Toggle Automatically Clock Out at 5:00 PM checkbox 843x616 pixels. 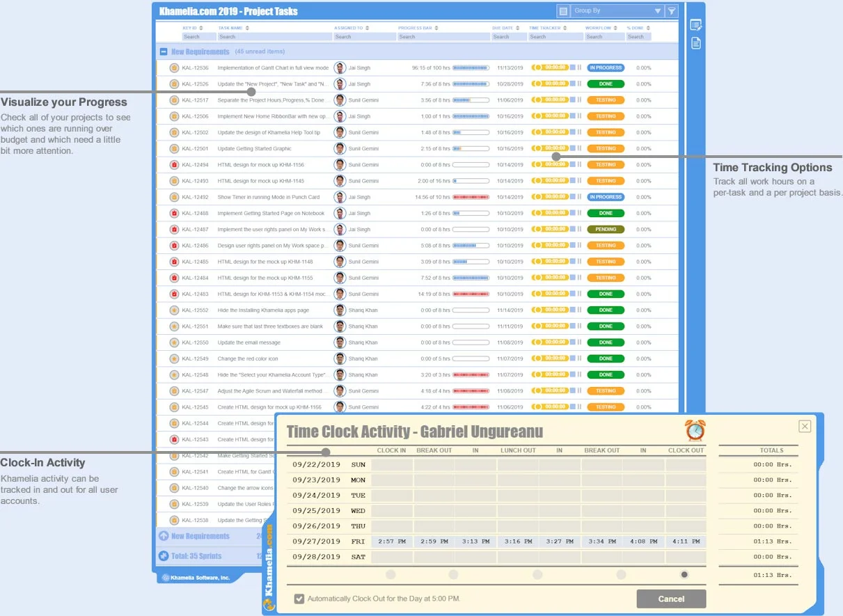[299, 599]
